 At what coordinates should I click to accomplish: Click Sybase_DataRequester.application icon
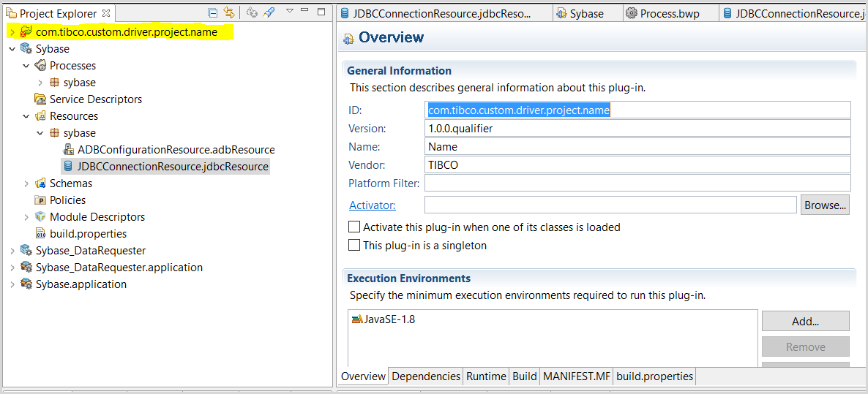point(26,268)
